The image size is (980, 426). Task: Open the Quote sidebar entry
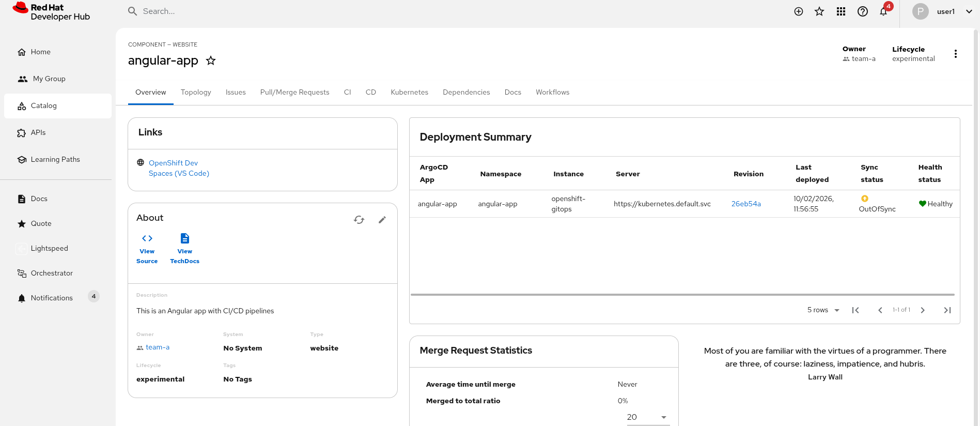[x=58, y=223]
